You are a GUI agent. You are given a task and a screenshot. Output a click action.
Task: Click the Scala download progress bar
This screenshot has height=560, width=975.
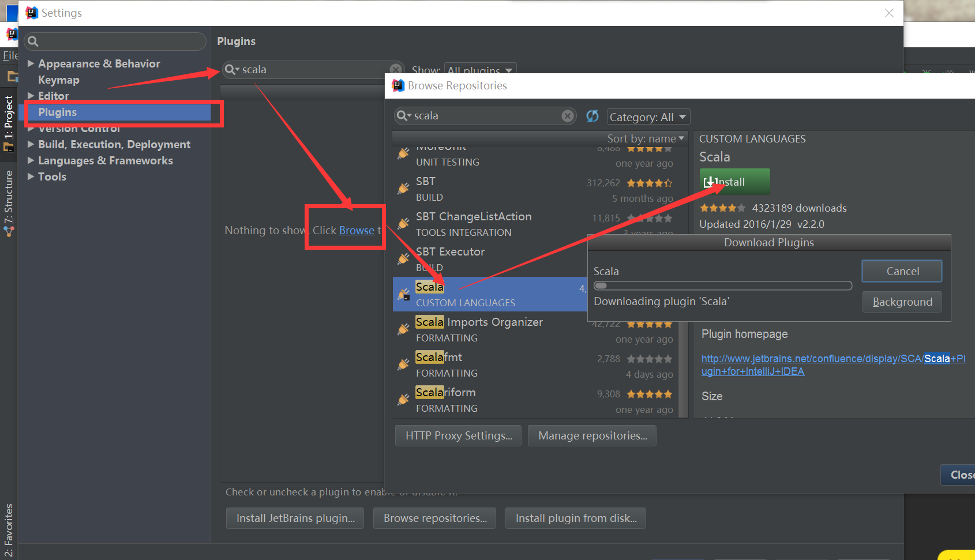(723, 285)
